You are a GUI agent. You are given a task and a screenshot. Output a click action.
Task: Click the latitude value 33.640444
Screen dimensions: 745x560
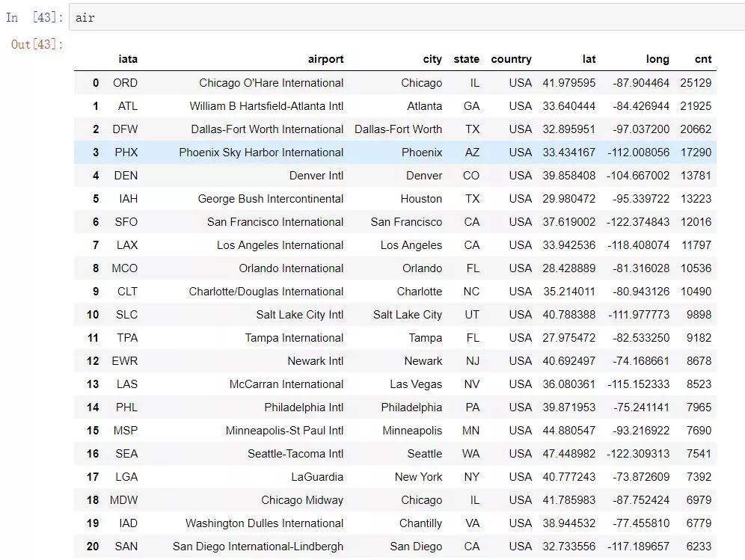568,106
